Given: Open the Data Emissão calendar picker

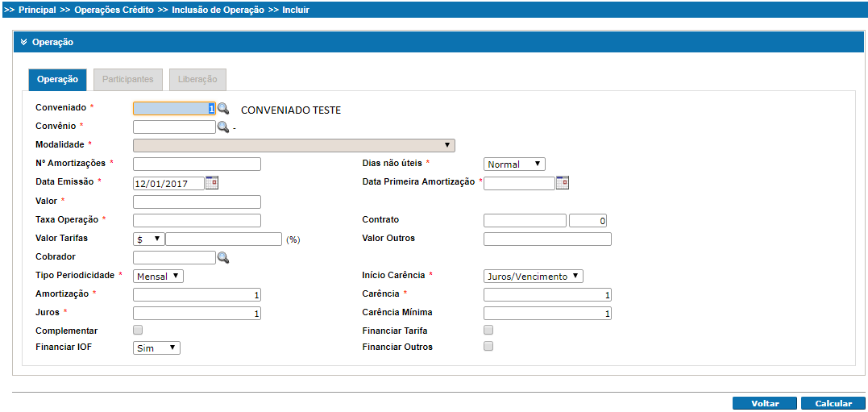Looking at the screenshot, I should (212, 183).
